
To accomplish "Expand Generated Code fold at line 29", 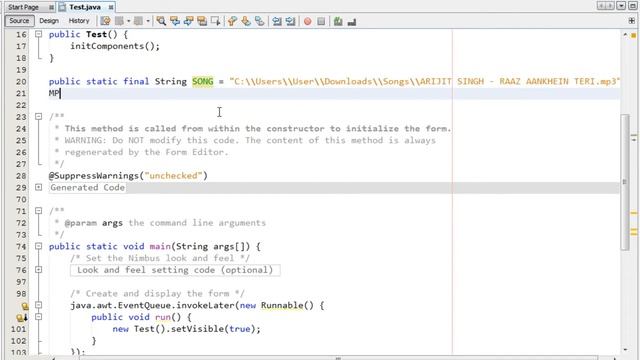I will point(38,187).
